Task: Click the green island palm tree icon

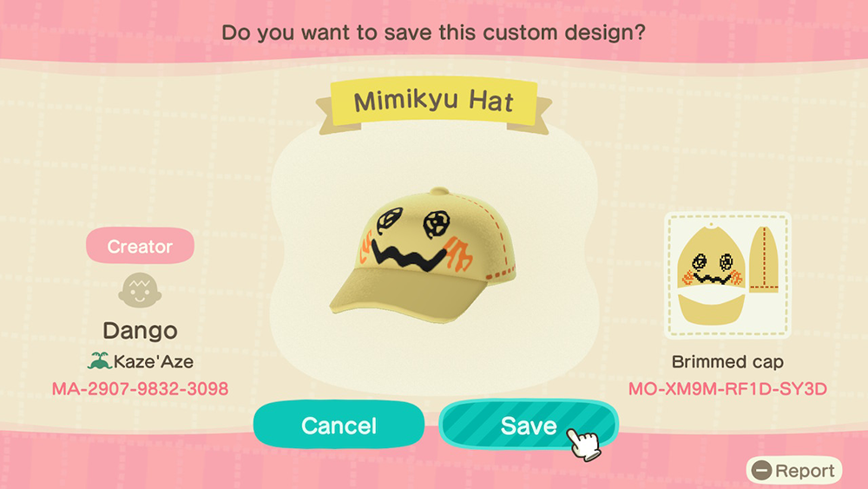Action: click(x=100, y=361)
